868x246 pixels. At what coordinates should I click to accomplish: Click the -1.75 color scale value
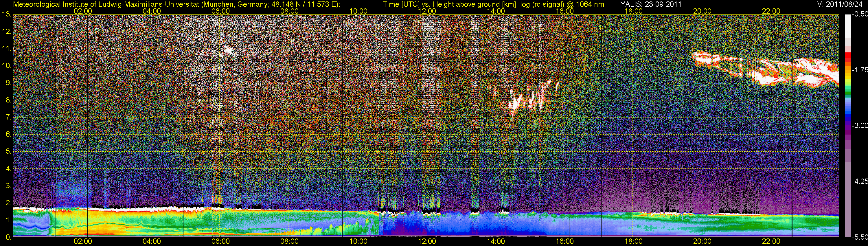(x=860, y=70)
